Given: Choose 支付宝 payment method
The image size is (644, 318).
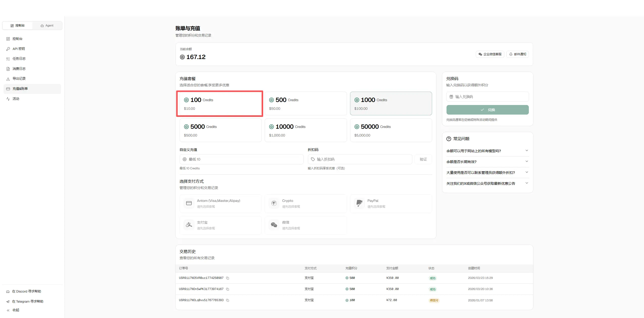Looking at the screenshot, I should point(220,225).
